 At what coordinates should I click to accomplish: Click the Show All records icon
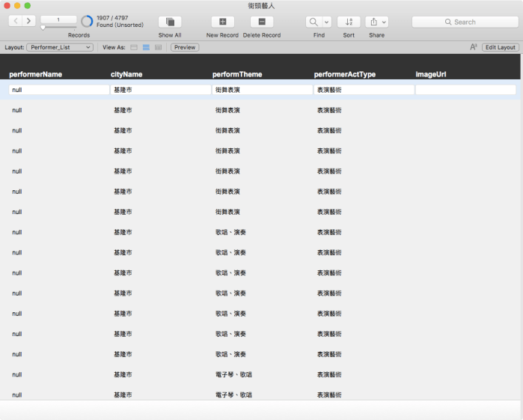[170, 22]
